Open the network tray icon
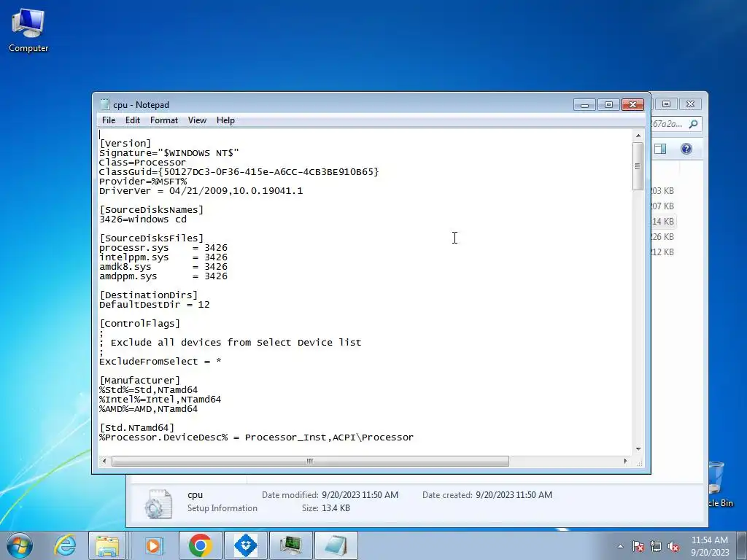Viewport: 747px width, 560px height. (656, 546)
